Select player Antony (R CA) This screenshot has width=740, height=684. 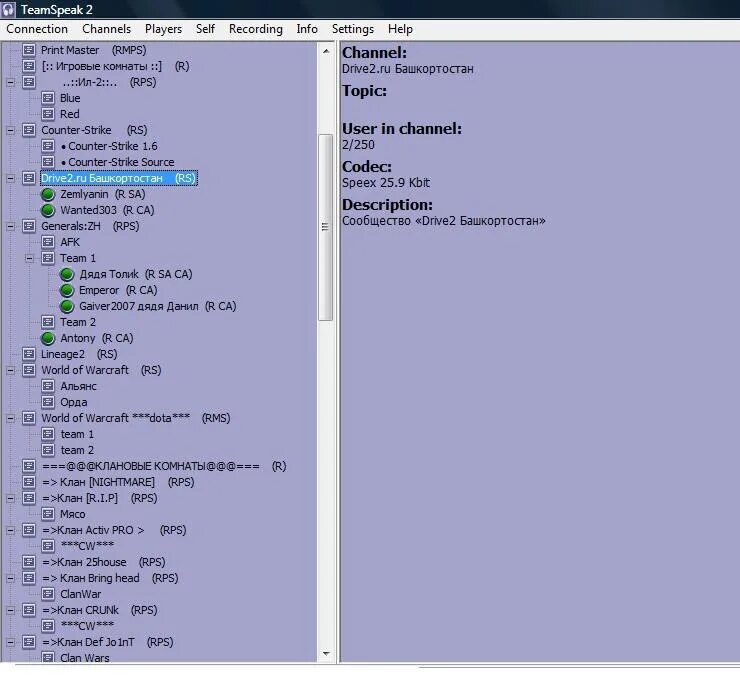pos(97,338)
